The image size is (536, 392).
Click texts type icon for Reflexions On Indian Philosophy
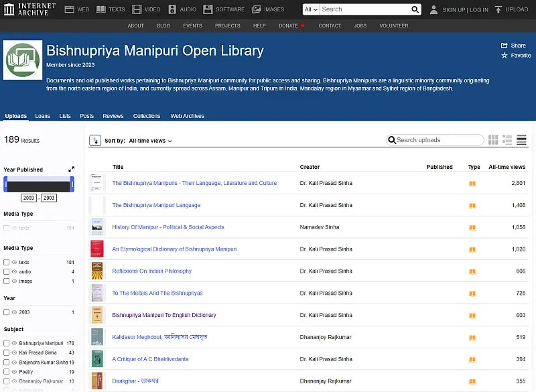point(472,271)
